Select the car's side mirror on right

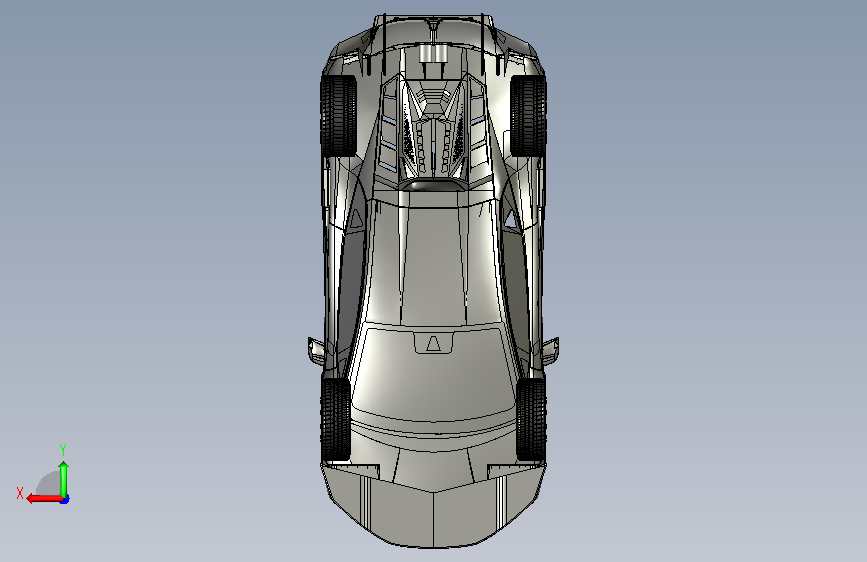(x=550, y=350)
